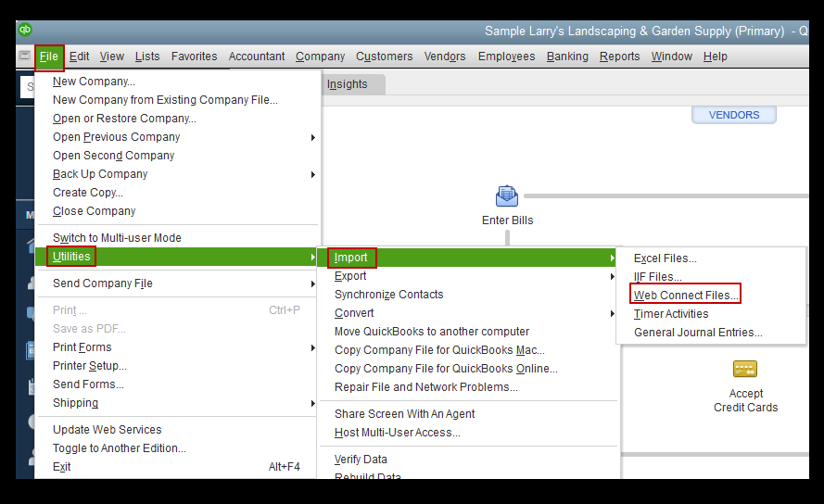The height and width of the screenshot is (504, 824).
Task: Open the Vendors menu
Action: (x=445, y=57)
